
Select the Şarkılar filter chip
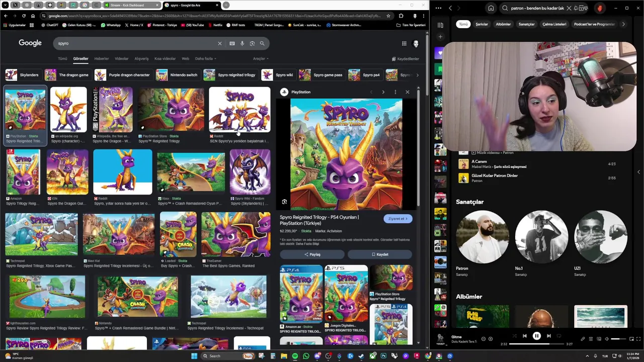coord(481,24)
